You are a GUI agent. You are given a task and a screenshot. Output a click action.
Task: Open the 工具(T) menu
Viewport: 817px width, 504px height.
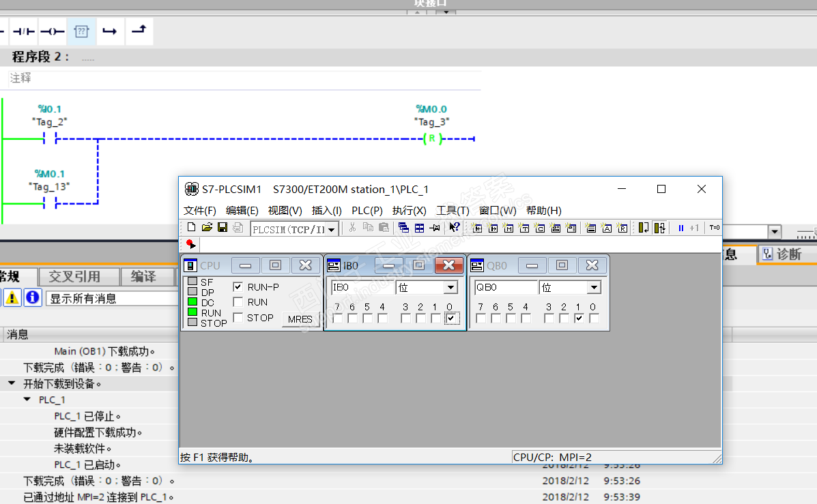(453, 210)
